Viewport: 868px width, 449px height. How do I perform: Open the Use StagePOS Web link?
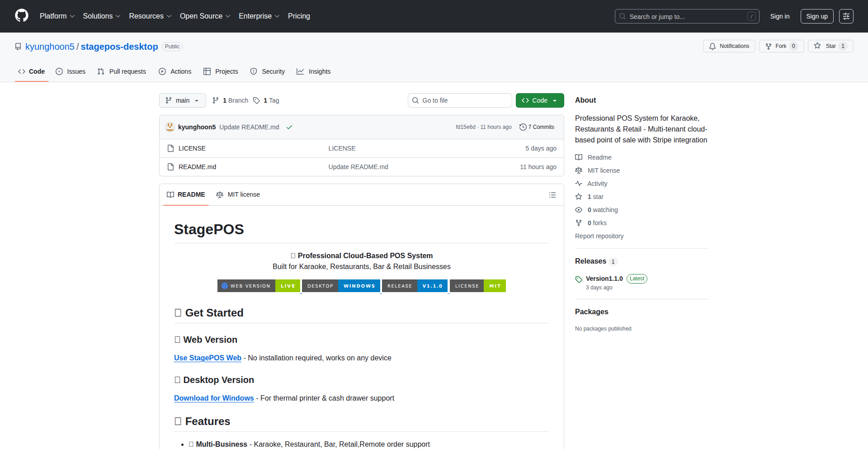click(x=208, y=358)
